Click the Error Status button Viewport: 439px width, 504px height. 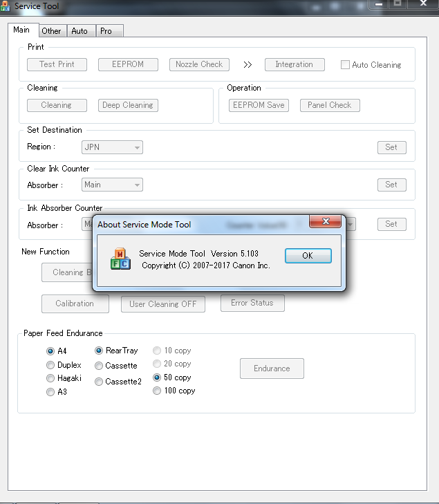click(x=252, y=303)
